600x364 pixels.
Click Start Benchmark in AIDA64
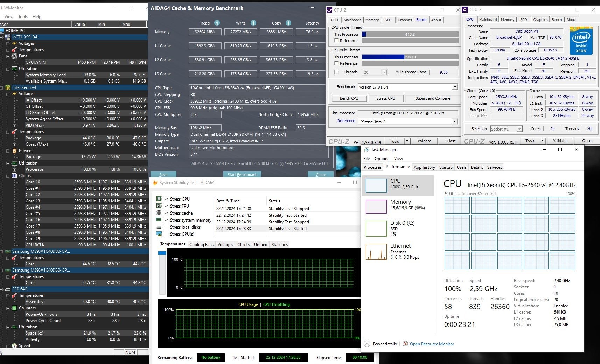point(242,175)
